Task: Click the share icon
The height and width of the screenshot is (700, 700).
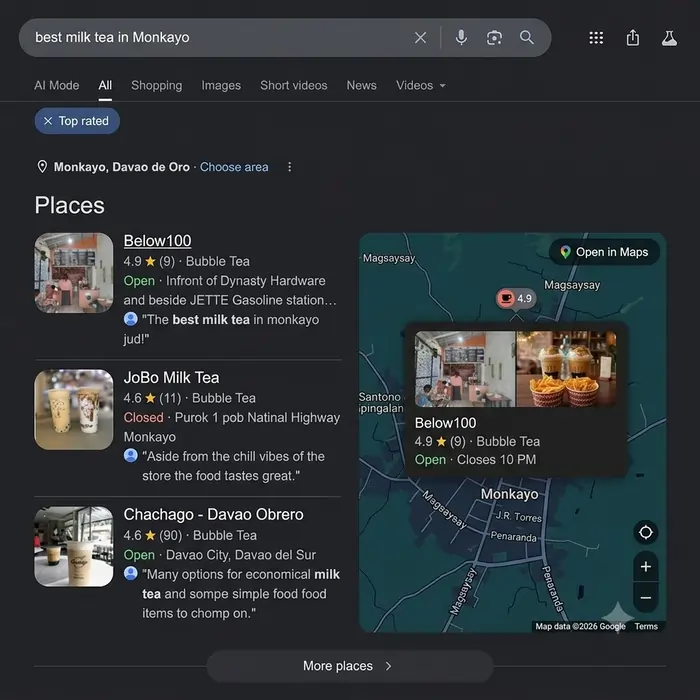Action: 633,38
